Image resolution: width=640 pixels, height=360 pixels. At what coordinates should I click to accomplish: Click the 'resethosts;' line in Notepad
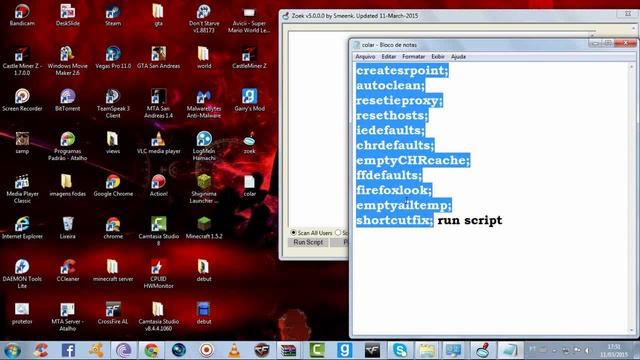coord(392,116)
